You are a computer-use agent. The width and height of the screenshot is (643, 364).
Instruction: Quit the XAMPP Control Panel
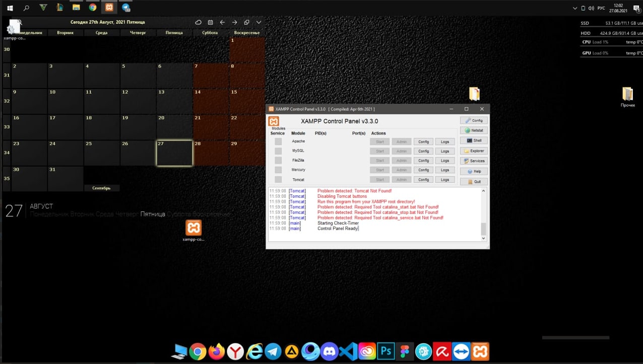click(473, 182)
